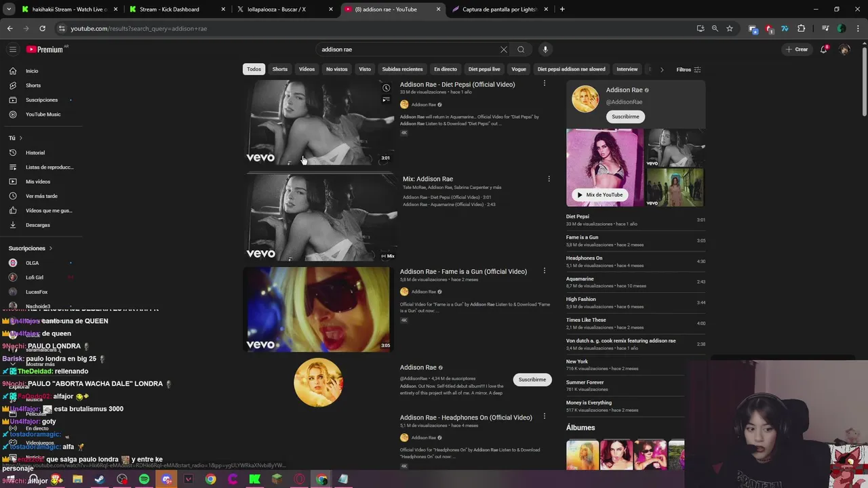Screen dimensions: 868x488
Task: Open Historial in the sidebar
Action: coord(41,153)
